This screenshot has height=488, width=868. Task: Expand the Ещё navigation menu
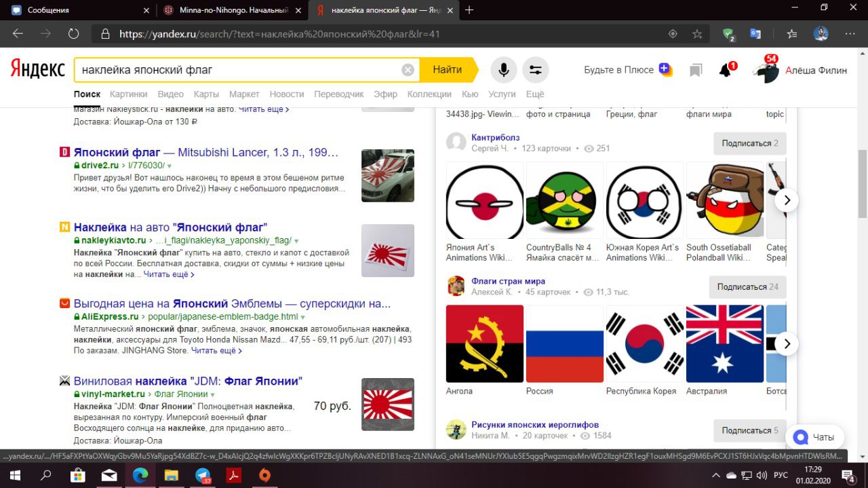click(x=535, y=94)
